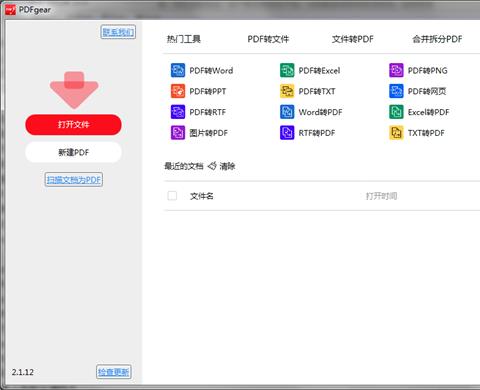Tick the select-all checkbox beside 文件名
This screenshot has height=390, width=480.
coord(172,196)
